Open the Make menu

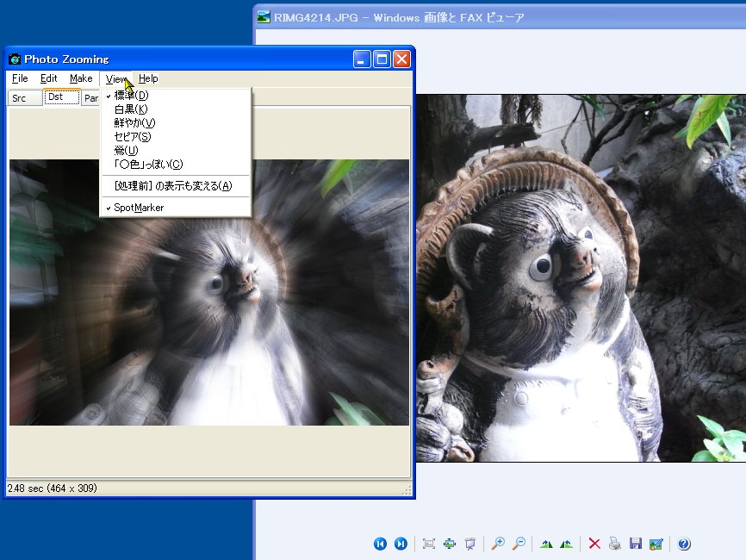point(80,78)
